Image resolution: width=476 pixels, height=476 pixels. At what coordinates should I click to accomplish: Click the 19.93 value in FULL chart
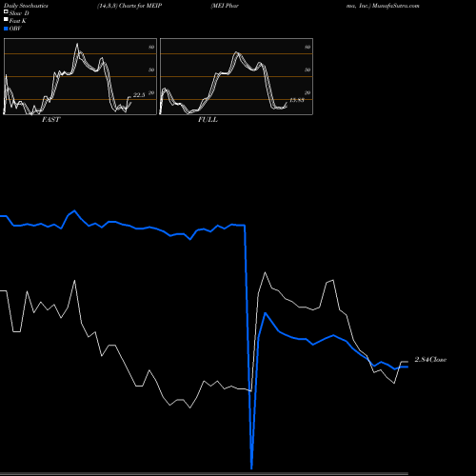click(297, 100)
